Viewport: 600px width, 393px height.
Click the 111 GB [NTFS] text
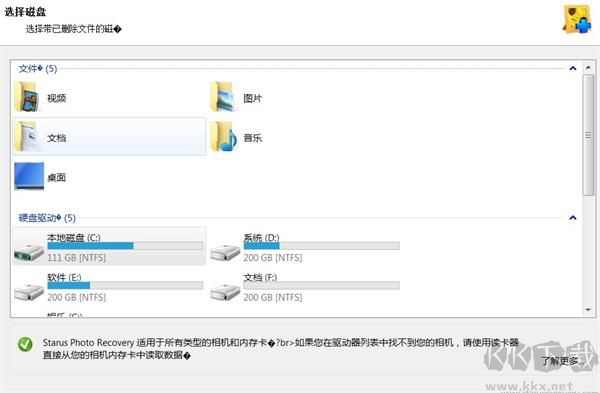[x=77, y=258]
